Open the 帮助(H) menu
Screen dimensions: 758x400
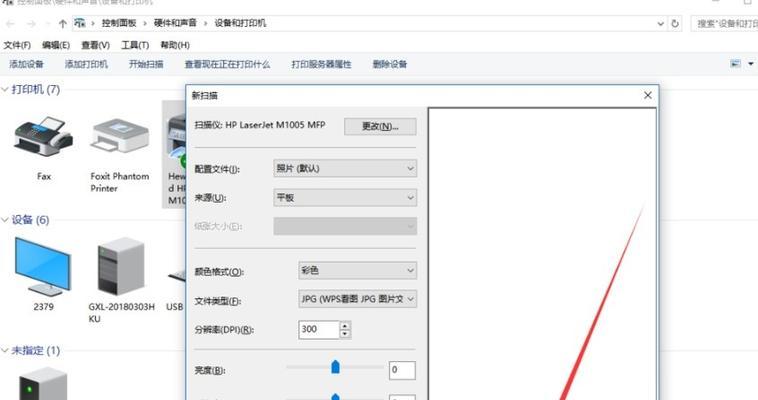click(x=175, y=45)
